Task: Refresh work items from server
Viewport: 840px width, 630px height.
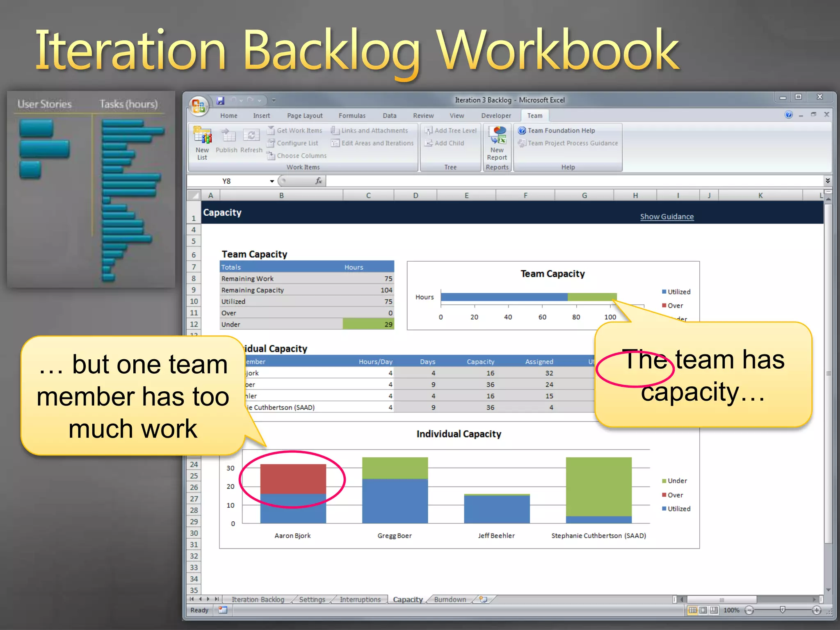Action: (x=251, y=140)
